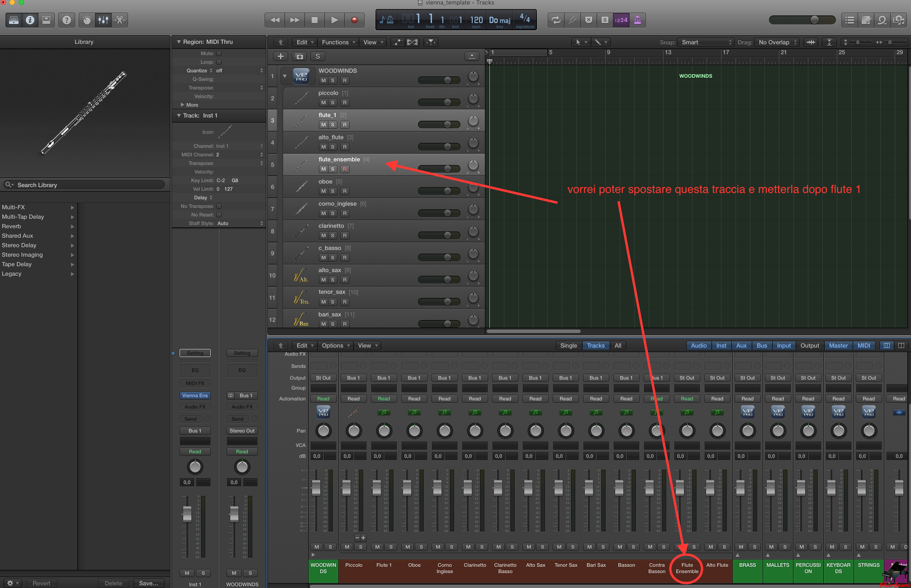Enable the Region Loop checkbox
This screenshot has height=588, width=911.
219,62
